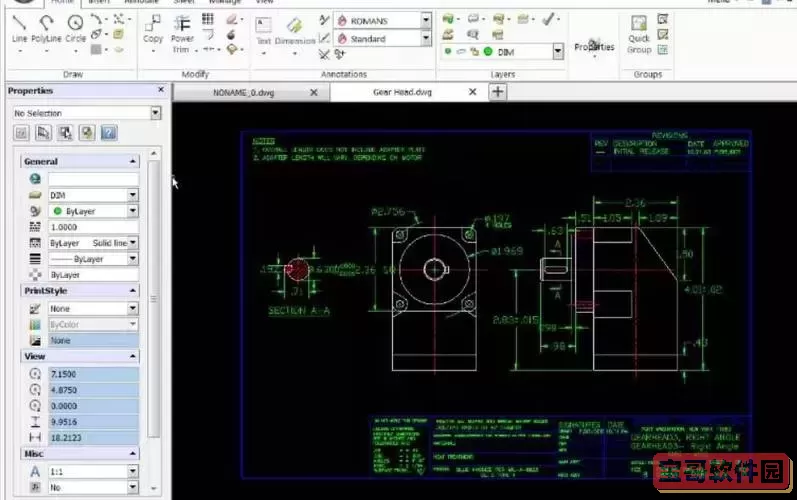Click the green checkmark layer icon
The image size is (797, 500).
[x=548, y=19]
